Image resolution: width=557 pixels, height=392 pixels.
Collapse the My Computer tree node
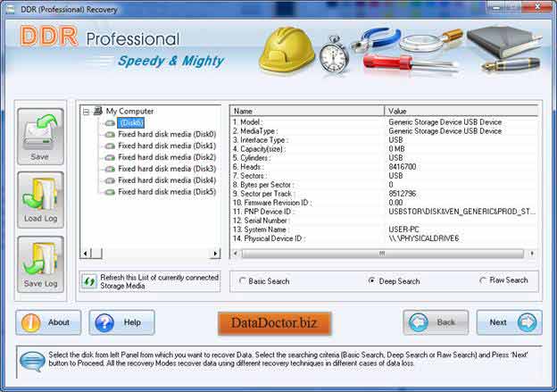(86, 112)
